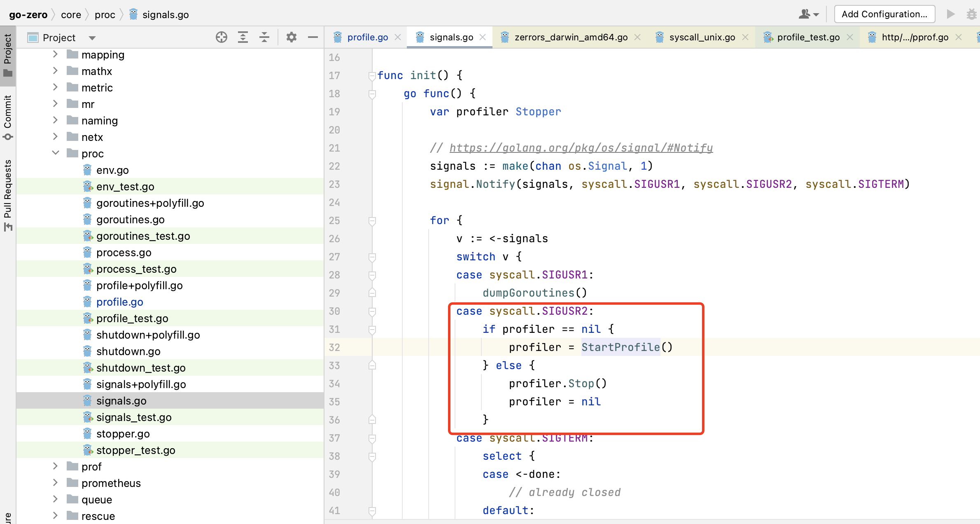The image size is (980, 524).
Task: Open the Commit tool window sidebar tab
Action: pos(8,117)
